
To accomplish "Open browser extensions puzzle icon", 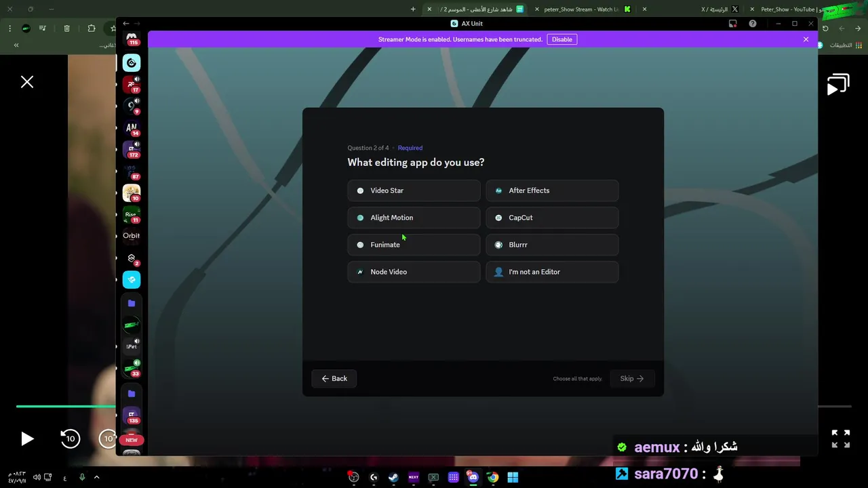I will pos(92,28).
